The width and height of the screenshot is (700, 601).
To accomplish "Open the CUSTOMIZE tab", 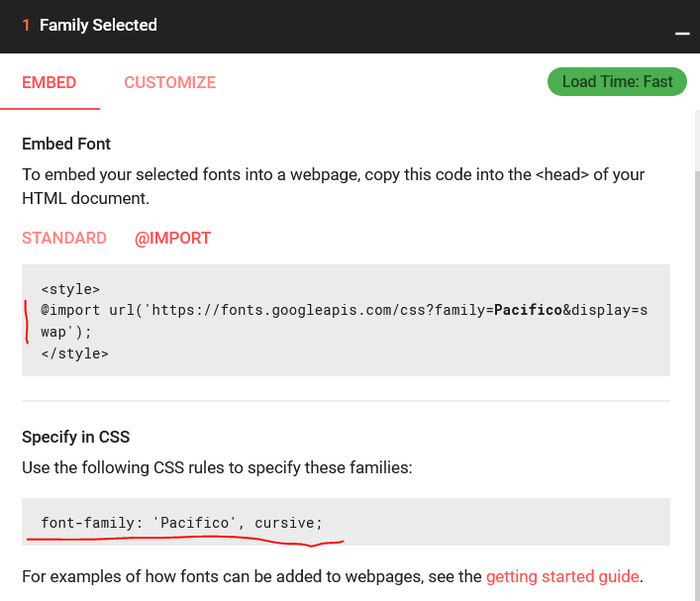I will [169, 82].
